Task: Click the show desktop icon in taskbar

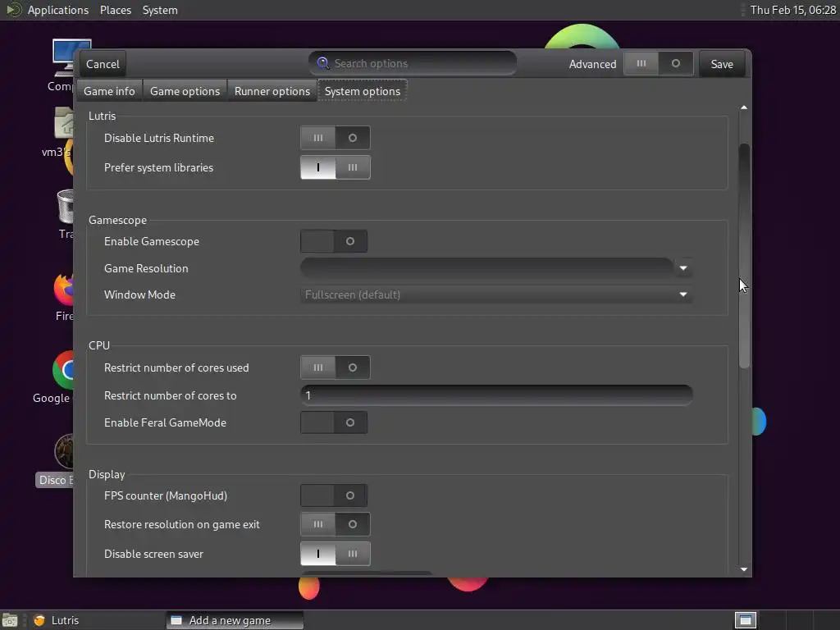Action: [10, 620]
